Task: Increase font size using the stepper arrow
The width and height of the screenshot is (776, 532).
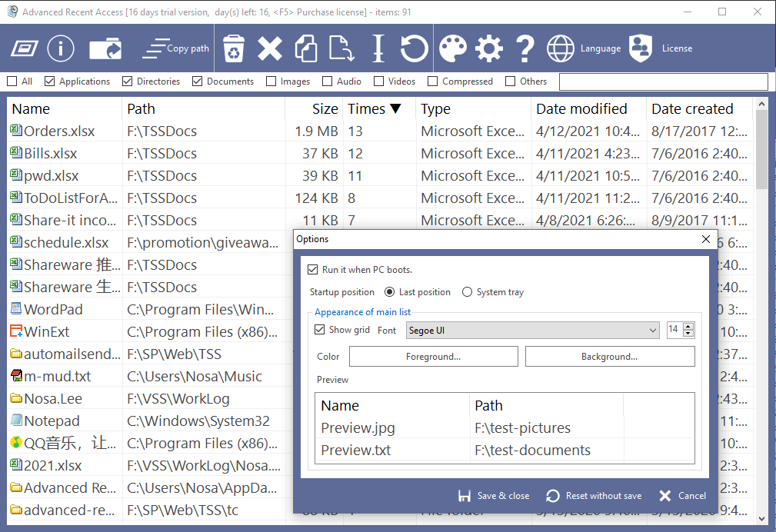Action: point(688,325)
